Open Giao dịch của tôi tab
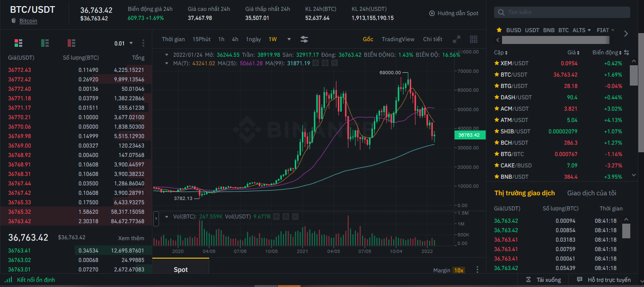Screen dimensions: 644x287 point(591,193)
